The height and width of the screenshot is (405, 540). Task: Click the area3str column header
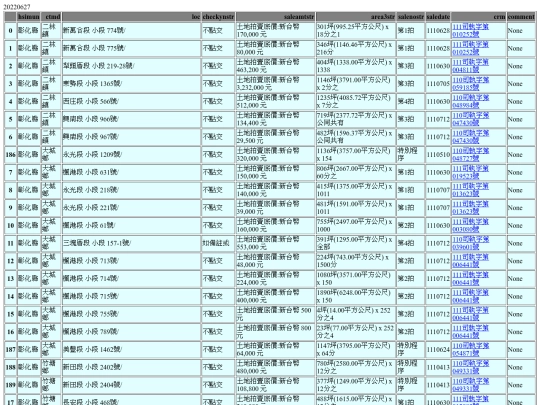click(356, 17)
